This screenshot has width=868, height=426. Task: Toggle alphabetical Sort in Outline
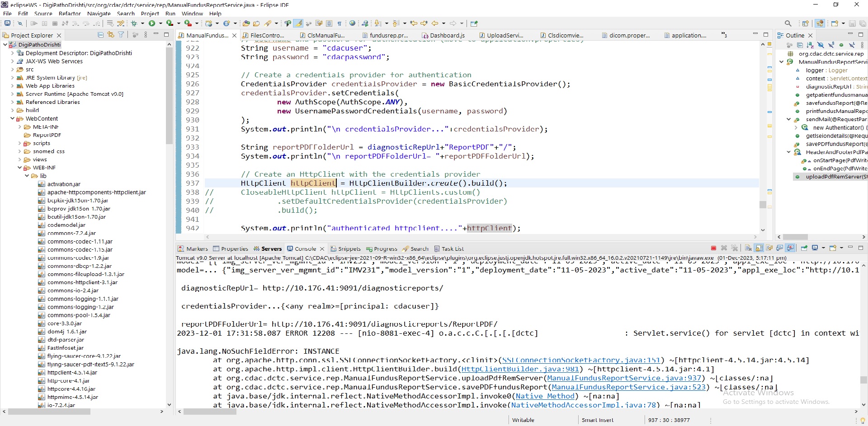coord(810,45)
